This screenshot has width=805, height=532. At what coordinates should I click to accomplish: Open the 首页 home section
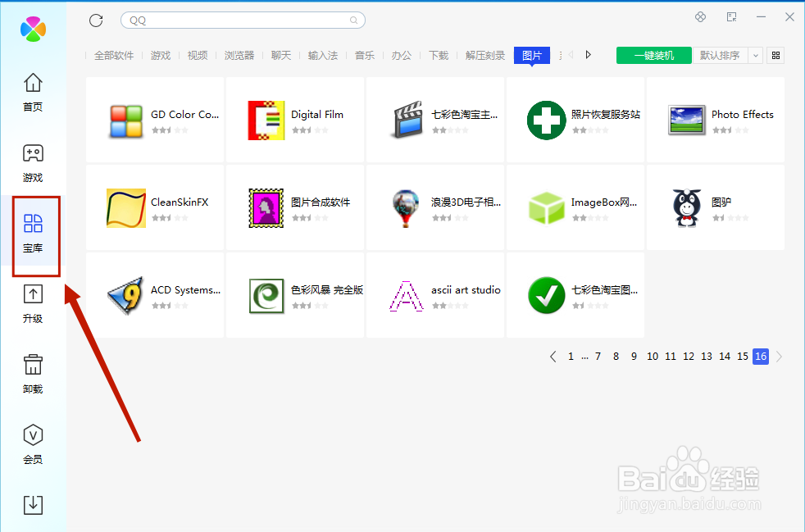(x=33, y=93)
